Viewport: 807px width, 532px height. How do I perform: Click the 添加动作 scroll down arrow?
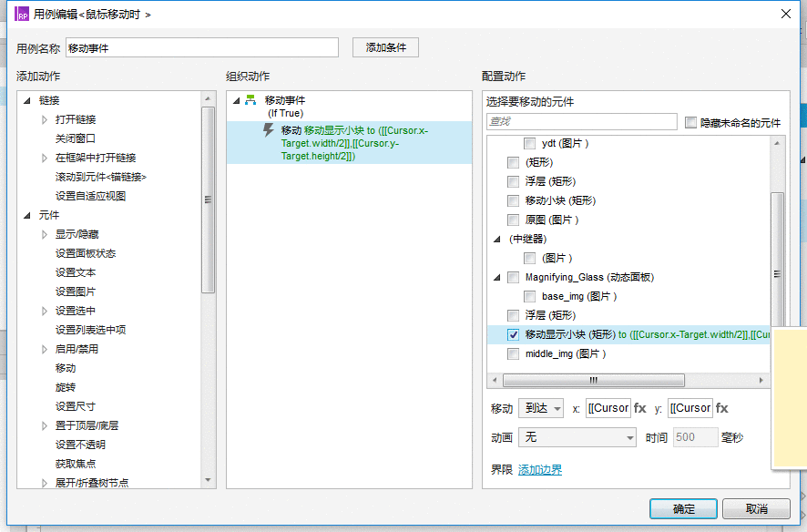(x=208, y=480)
